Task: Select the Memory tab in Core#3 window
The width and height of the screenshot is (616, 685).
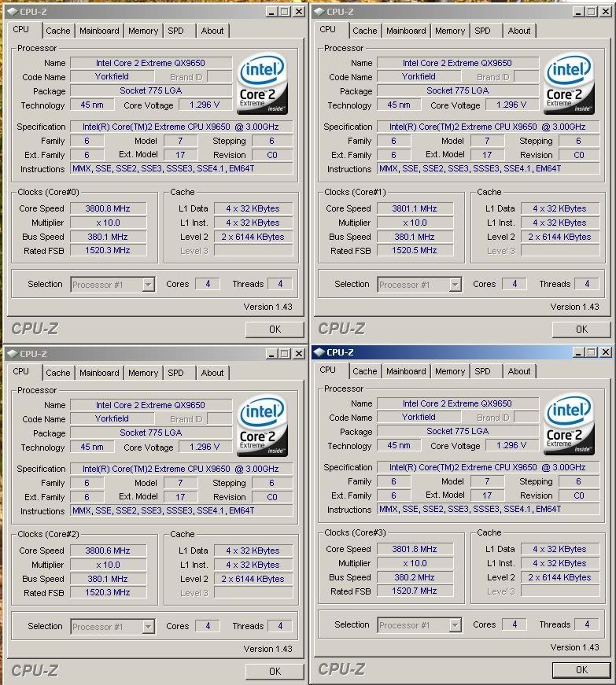Action: [x=449, y=371]
